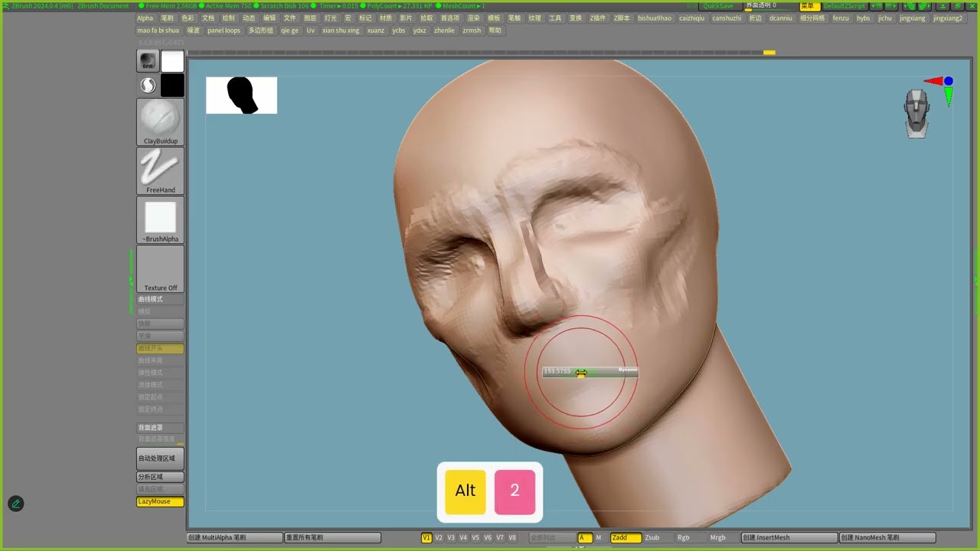Click the 自动处理区域 button

(x=160, y=458)
